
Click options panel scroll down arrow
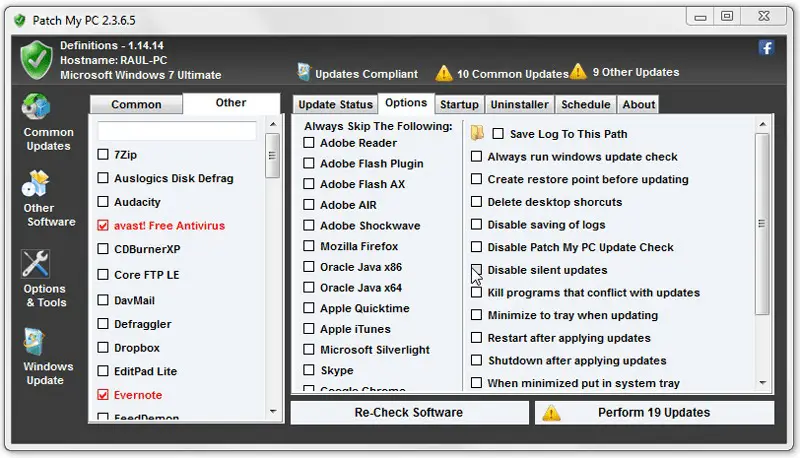point(763,383)
